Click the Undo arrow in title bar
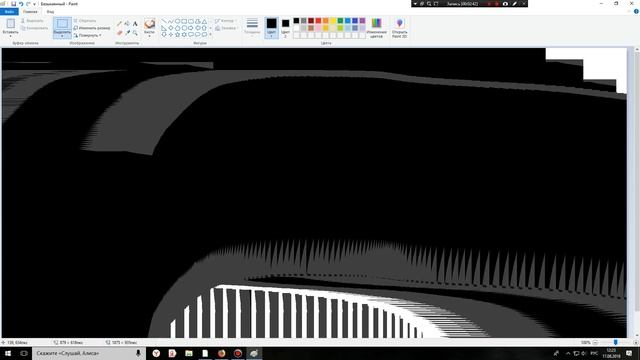This screenshot has width=640, height=360. 21,4
